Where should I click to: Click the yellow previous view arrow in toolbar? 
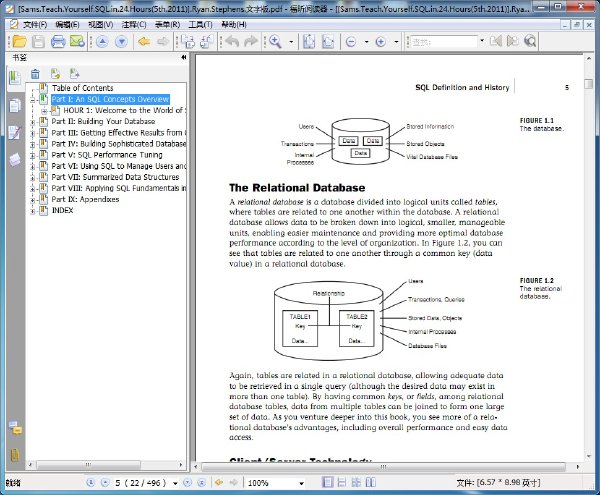pyautogui.click(x=144, y=41)
